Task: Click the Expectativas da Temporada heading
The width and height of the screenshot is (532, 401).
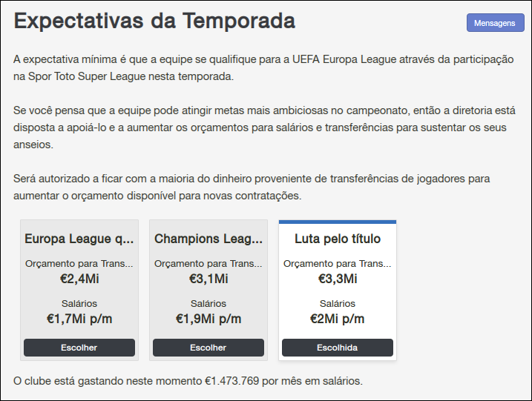Action: (x=154, y=21)
